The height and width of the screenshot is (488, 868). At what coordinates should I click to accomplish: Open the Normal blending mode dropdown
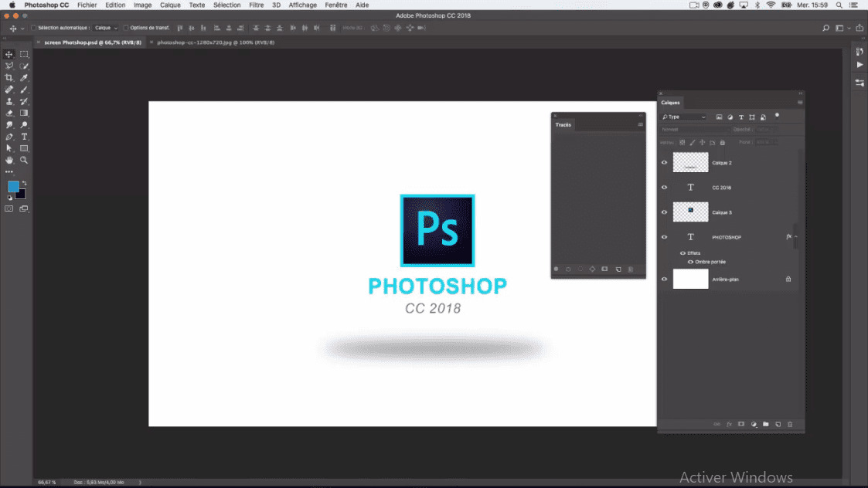pyautogui.click(x=694, y=130)
